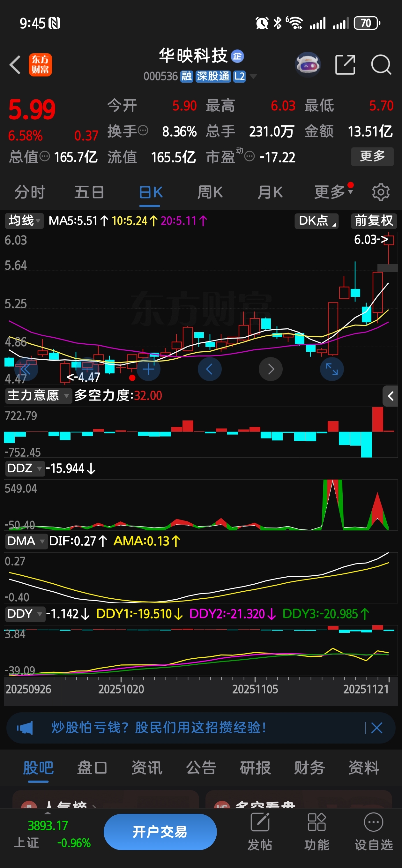Open the 公告 tab
The height and width of the screenshot is (868, 402).
click(x=201, y=768)
